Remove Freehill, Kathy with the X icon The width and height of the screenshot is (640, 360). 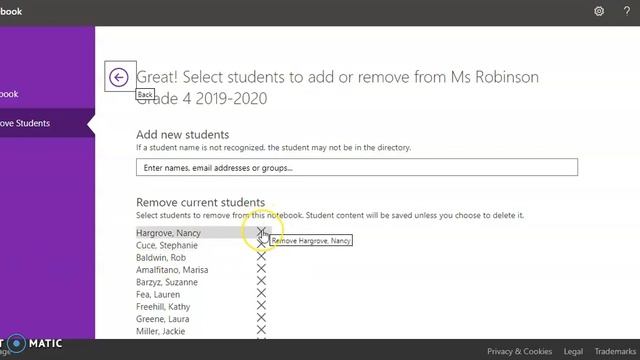[x=261, y=305]
